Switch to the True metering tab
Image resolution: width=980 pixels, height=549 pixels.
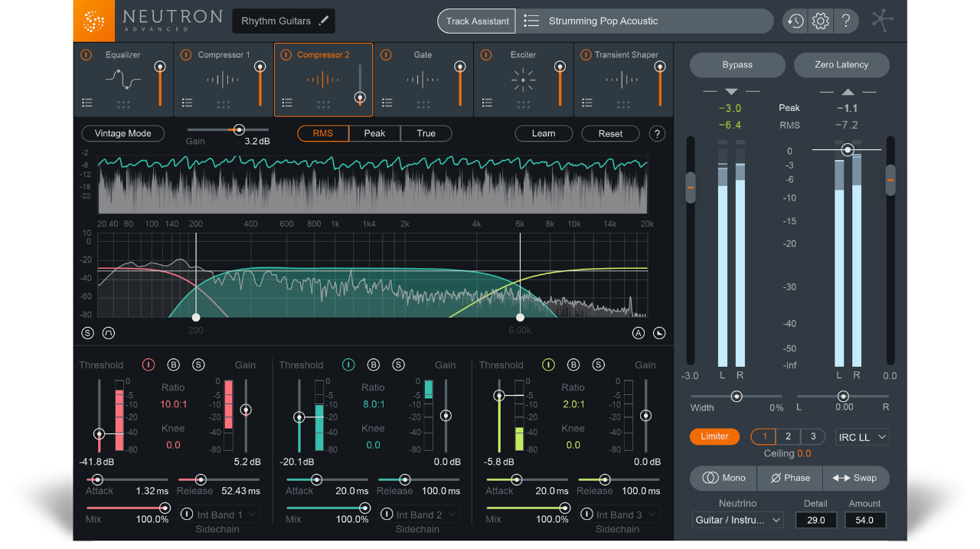(x=426, y=133)
